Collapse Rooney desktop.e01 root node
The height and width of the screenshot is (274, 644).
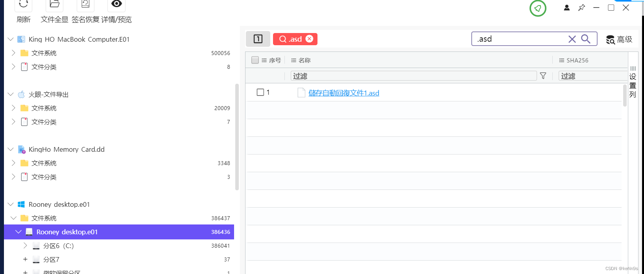[x=11, y=204]
